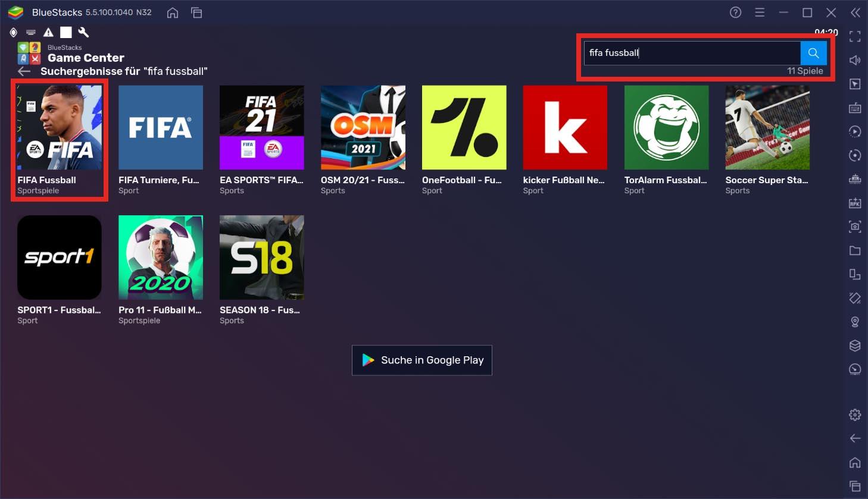Open the media folder icon
Viewport: 868px width, 499px height.
pyautogui.click(x=855, y=250)
